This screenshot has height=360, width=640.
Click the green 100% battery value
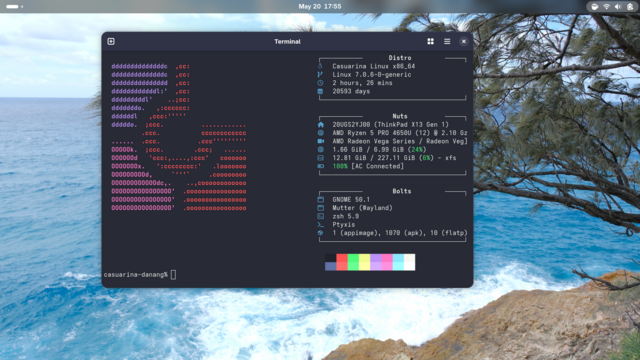(x=340, y=166)
